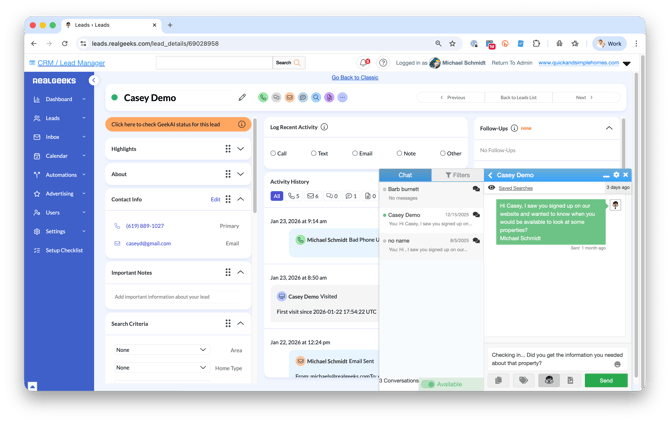Click the agent avatar icon below chat box
This screenshot has width=670, height=423.
[549, 380]
